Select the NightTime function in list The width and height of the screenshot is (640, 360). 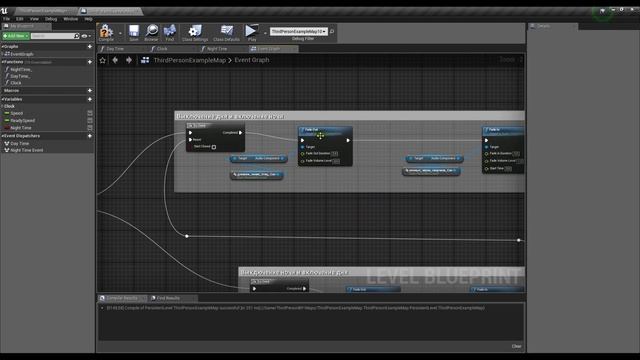[x=20, y=69]
